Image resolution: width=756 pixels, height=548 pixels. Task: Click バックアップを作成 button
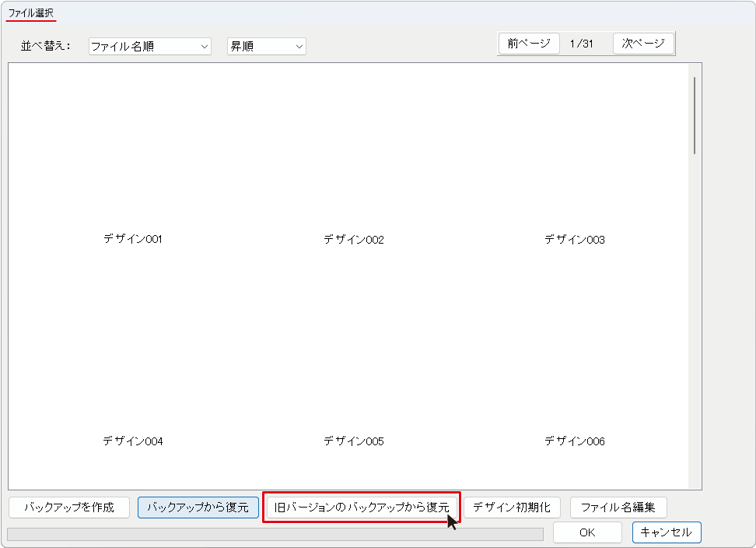69,508
